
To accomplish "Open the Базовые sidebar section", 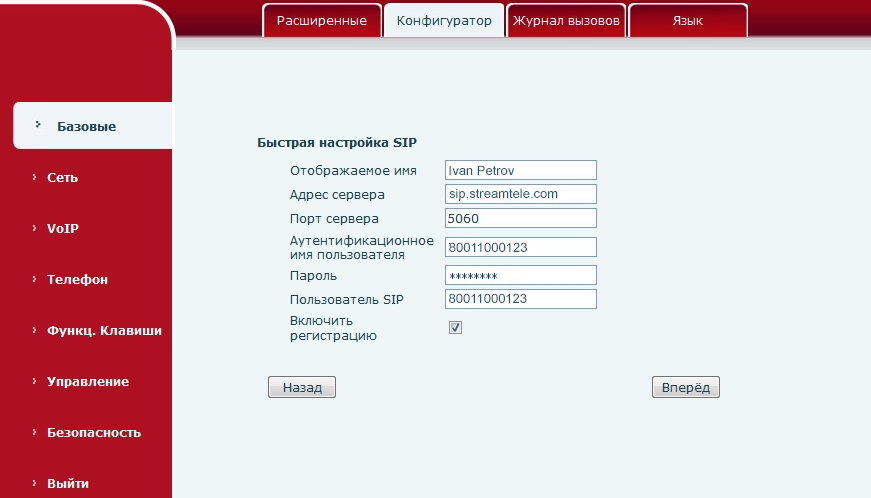I will [86, 127].
